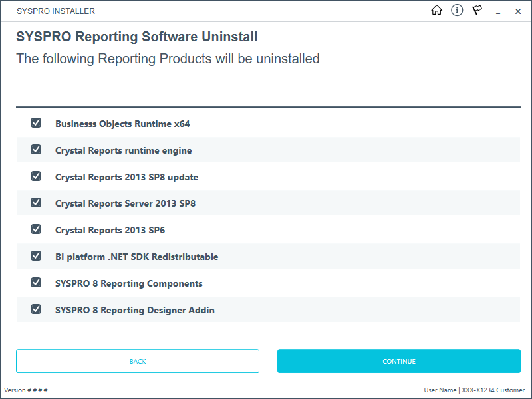Click the SYSPRO INSTALLER title bar text
Viewport: 532px width, 399px height.
[x=56, y=11]
